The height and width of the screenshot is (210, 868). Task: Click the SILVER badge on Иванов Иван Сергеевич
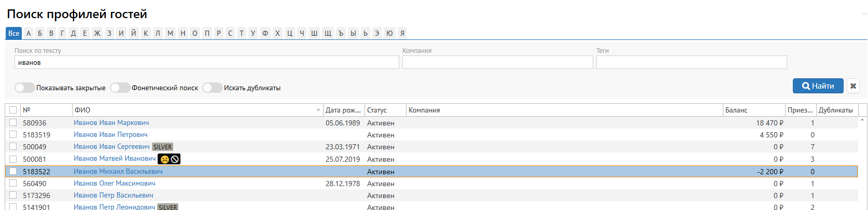point(162,147)
